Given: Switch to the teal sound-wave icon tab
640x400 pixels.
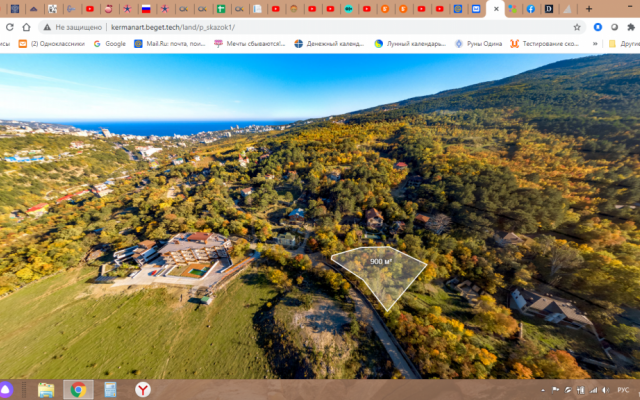Looking at the screenshot, I should click(349, 9).
